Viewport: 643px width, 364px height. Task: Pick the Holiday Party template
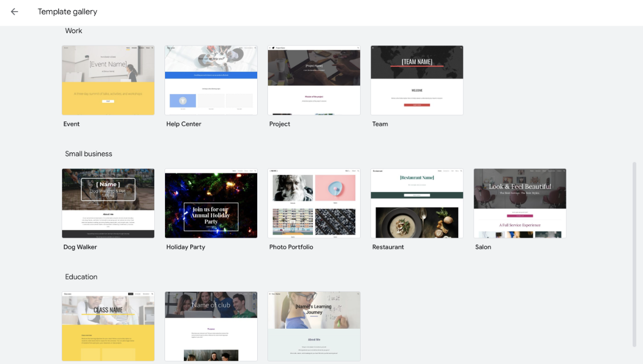tap(211, 203)
